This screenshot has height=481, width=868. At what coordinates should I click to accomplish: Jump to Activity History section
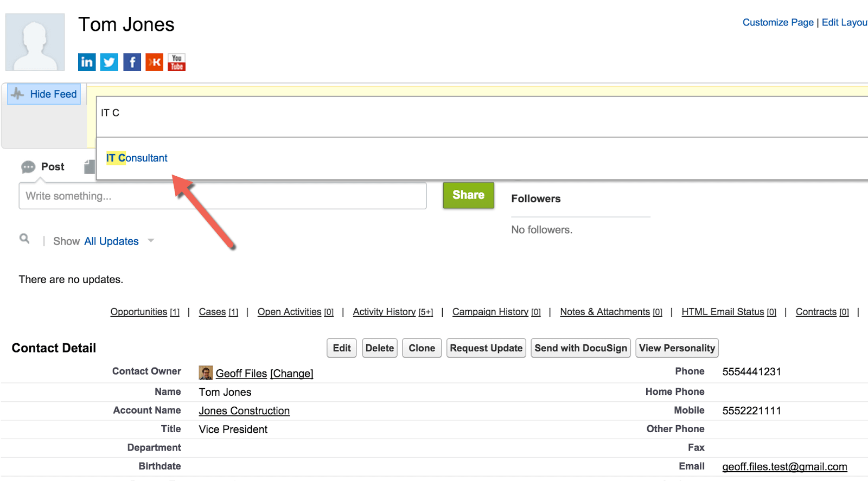point(384,312)
